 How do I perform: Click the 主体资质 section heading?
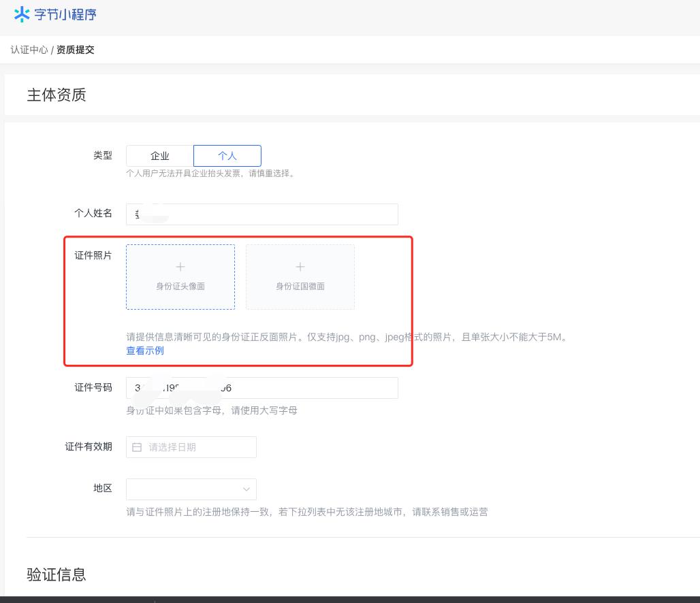click(57, 95)
